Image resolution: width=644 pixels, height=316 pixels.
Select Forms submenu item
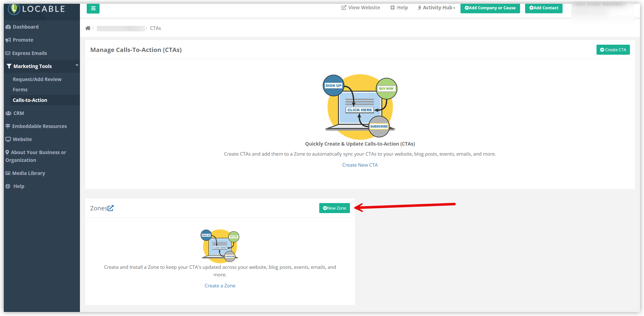coord(20,90)
